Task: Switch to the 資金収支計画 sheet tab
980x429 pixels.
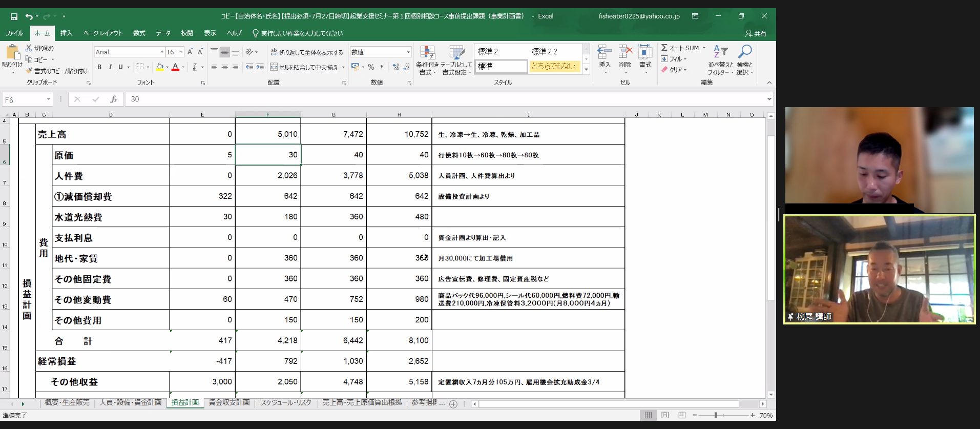Action: pyautogui.click(x=229, y=403)
